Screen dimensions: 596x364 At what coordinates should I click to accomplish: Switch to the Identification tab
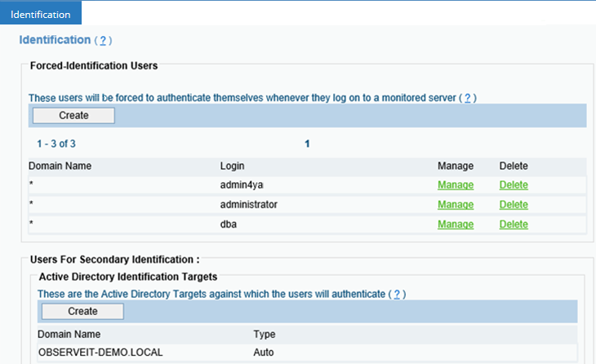[x=41, y=14]
